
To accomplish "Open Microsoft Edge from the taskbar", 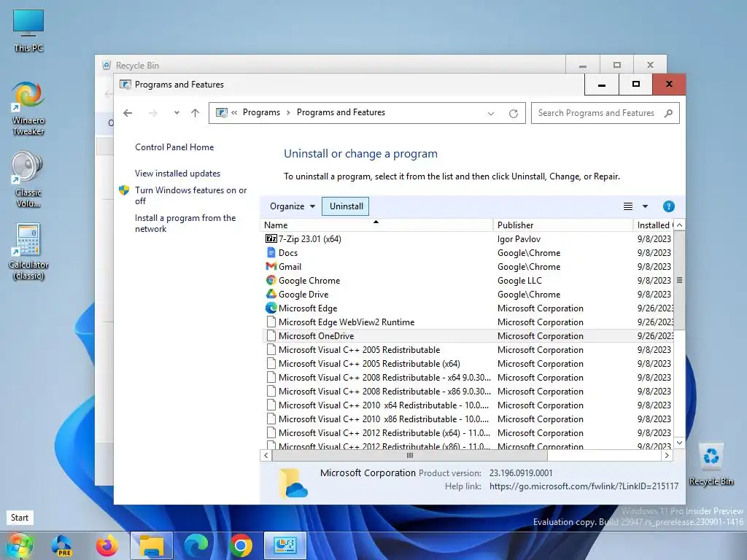I will click(196, 545).
